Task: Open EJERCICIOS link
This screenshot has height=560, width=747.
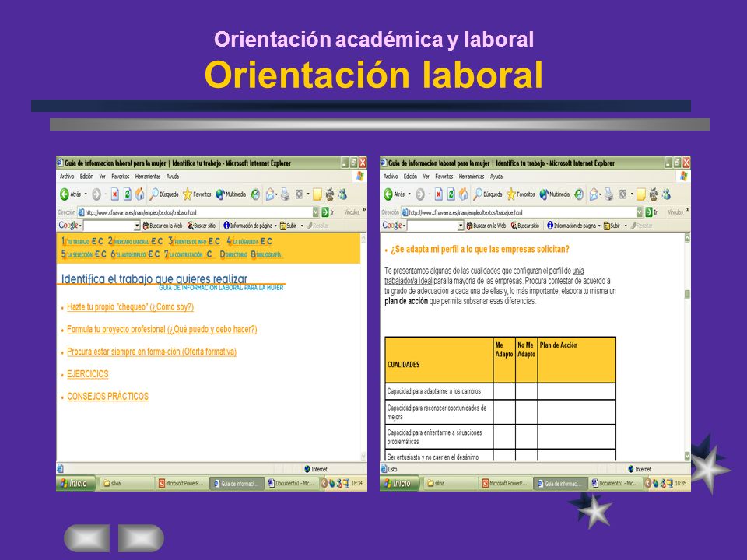Action: 88,374
